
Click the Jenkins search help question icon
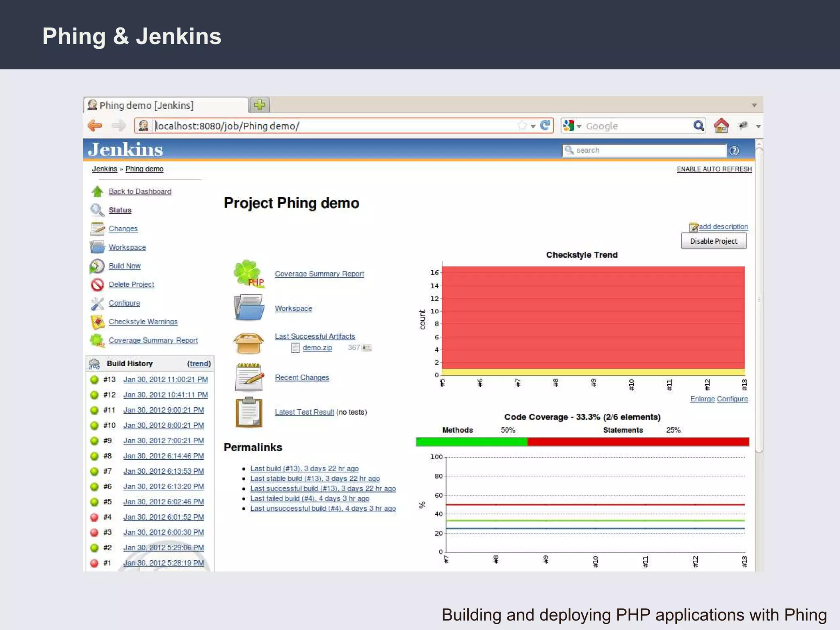[734, 151]
